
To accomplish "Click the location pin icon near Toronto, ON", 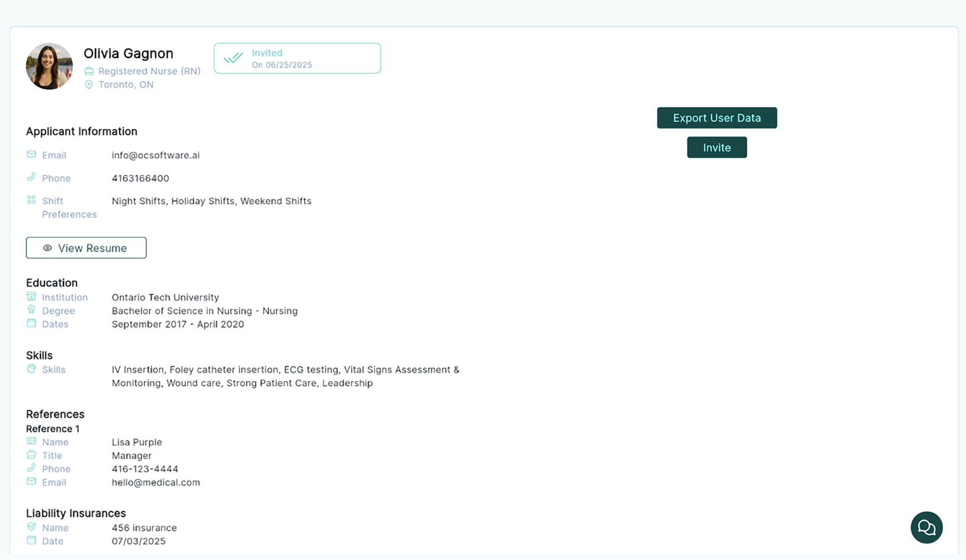I will point(89,84).
